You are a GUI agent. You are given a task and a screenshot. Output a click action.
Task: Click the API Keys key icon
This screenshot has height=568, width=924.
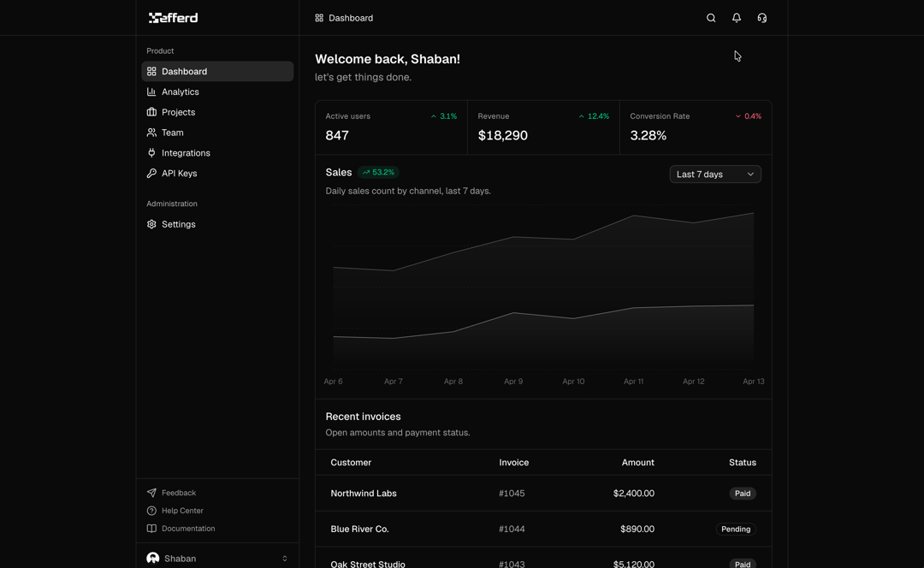(x=151, y=174)
